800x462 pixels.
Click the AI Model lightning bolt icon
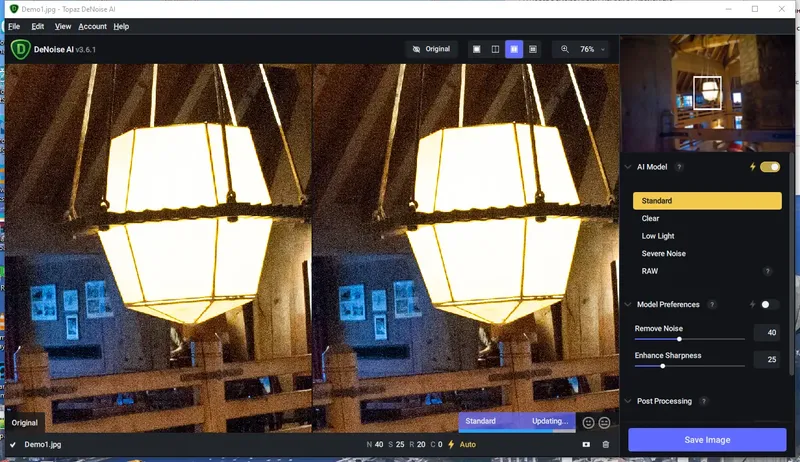coord(753,167)
